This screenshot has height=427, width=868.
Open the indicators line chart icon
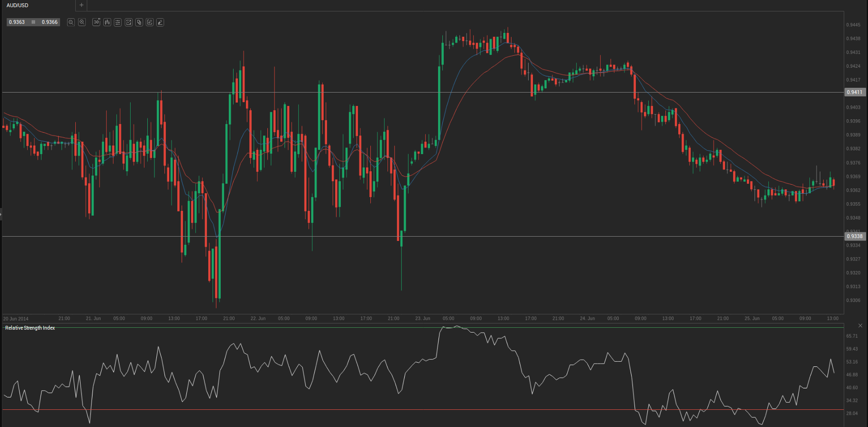pos(129,22)
